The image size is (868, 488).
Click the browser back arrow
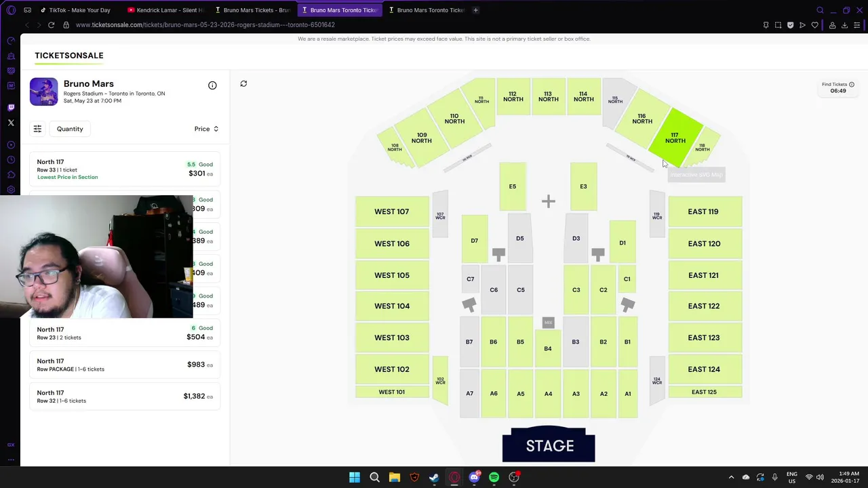tap(26, 25)
